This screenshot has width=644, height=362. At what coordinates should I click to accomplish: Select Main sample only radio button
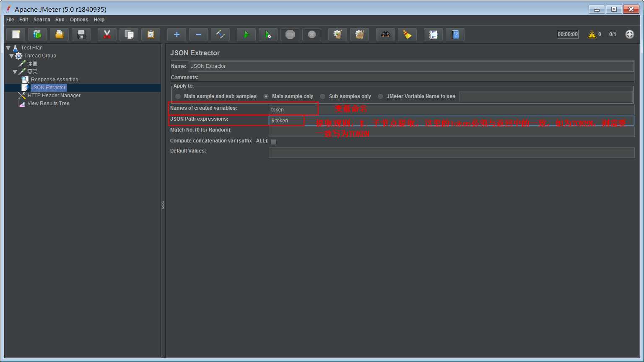point(266,96)
